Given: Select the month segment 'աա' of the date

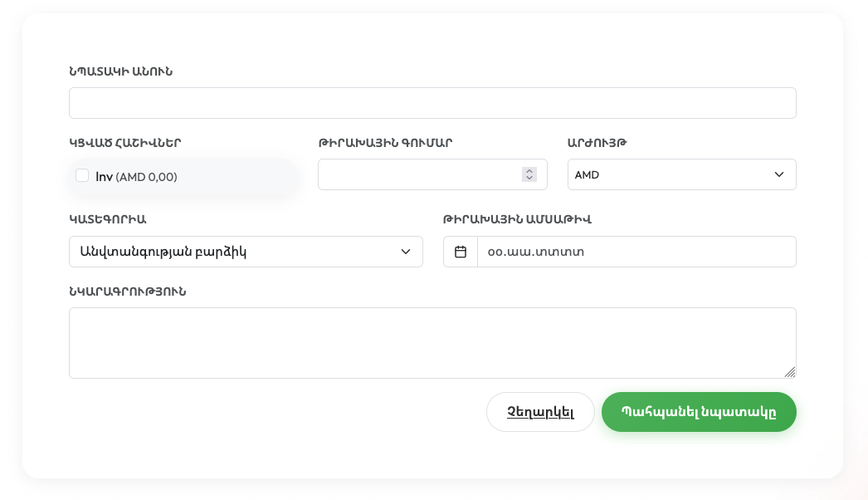Looking at the screenshot, I should (x=520, y=252).
